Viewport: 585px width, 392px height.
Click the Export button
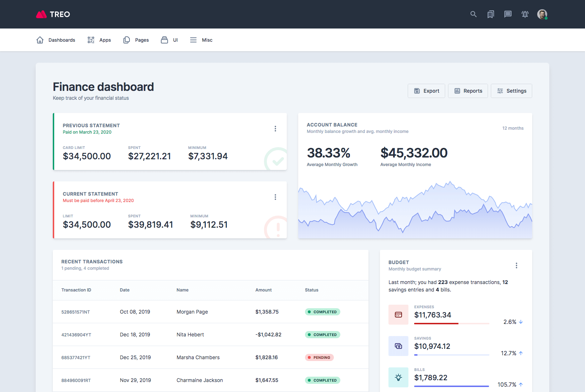pos(426,91)
